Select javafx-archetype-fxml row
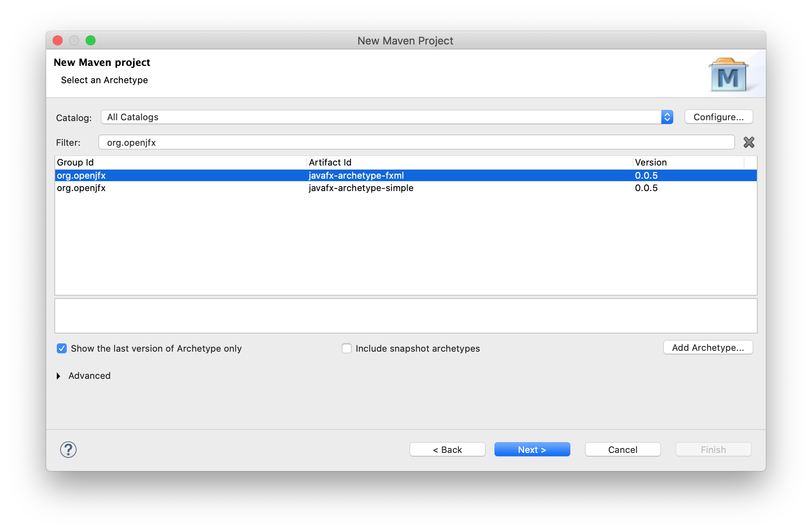 point(406,175)
